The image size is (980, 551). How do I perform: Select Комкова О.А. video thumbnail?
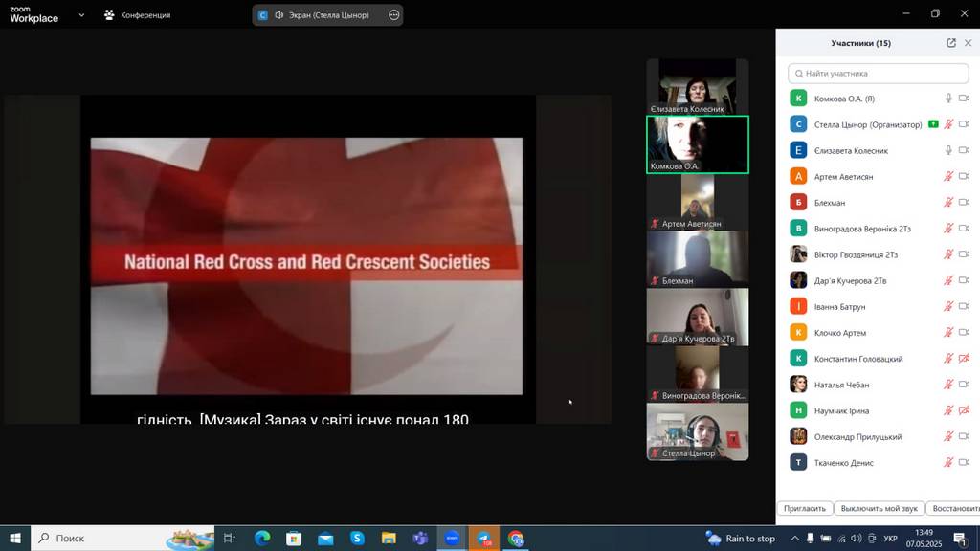[698, 144]
